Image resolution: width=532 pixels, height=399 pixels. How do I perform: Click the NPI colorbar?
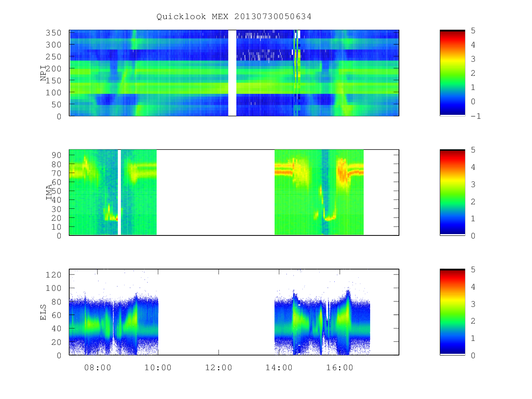click(452, 73)
